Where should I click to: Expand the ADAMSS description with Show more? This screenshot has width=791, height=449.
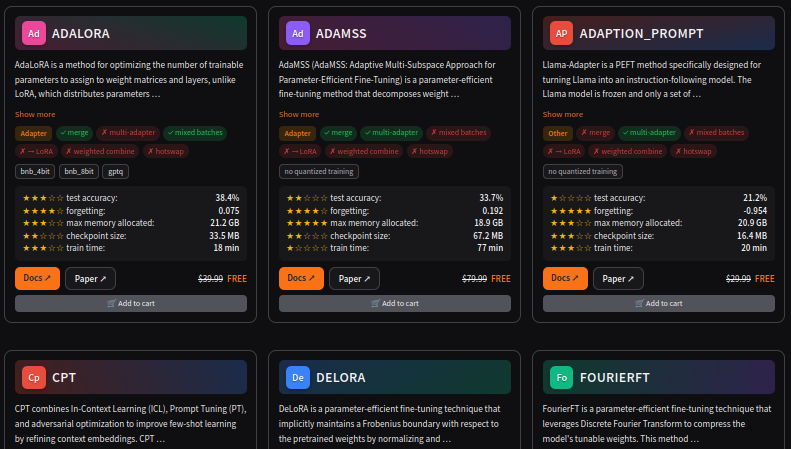tap(299, 115)
